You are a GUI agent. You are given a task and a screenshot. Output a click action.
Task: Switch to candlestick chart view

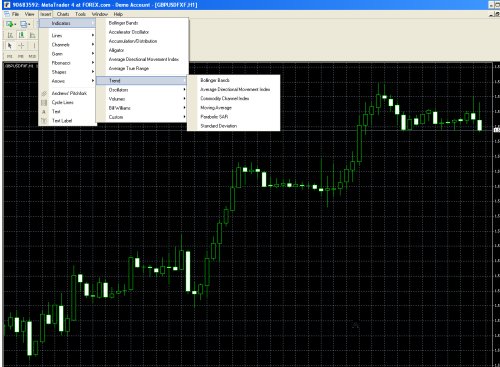click(21, 35)
